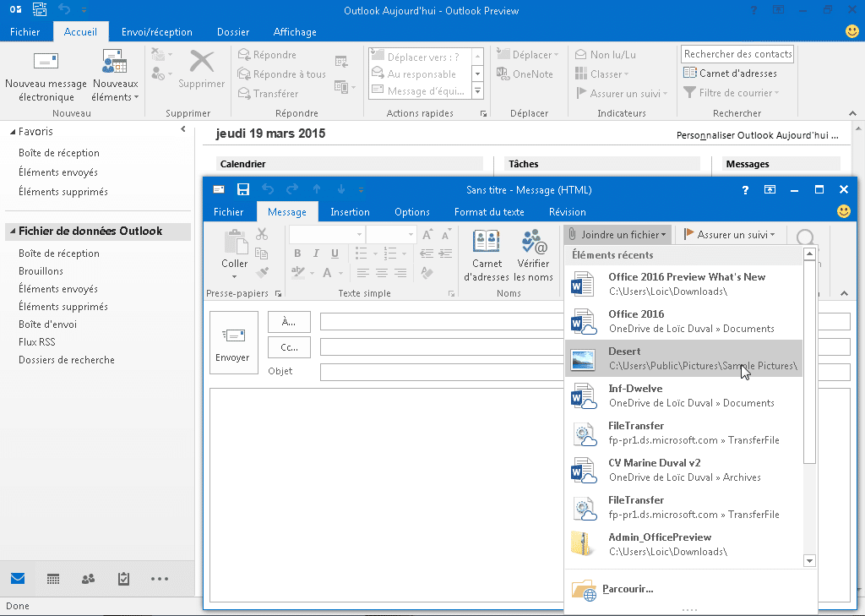The height and width of the screenshot is (616, 865).
Task: Click the smiley feedback icon in message window
Action: click(x=844, y=211)
